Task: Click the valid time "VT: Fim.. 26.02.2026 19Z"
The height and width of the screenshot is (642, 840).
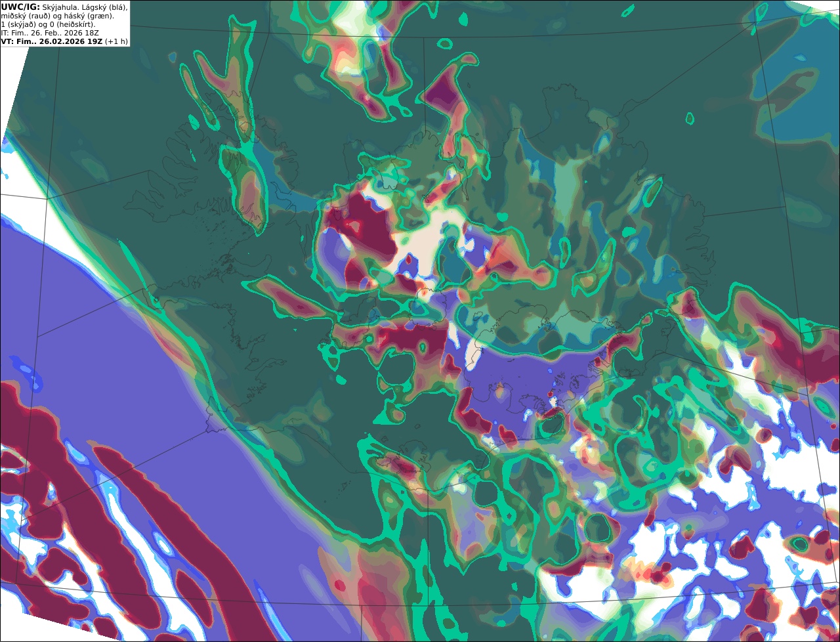Action: click(52, 41)
